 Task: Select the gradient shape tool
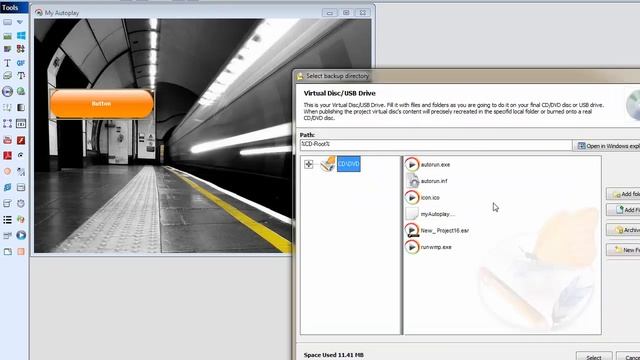coord(21,107)
